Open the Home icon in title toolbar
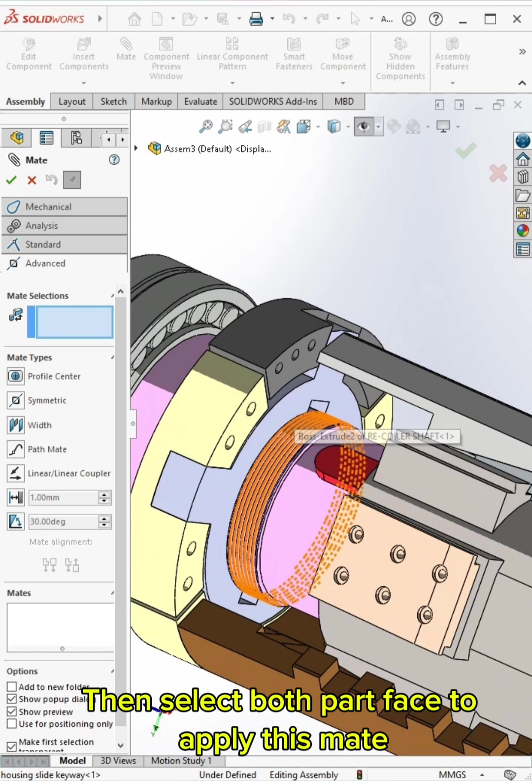The image size is (532, 781). [x=134, y=19]
